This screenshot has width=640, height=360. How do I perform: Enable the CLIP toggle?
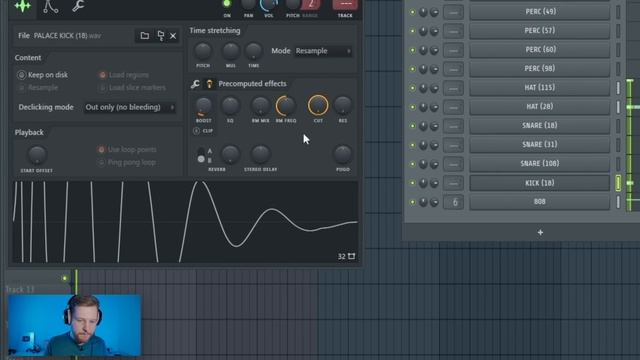coord(196,131)
